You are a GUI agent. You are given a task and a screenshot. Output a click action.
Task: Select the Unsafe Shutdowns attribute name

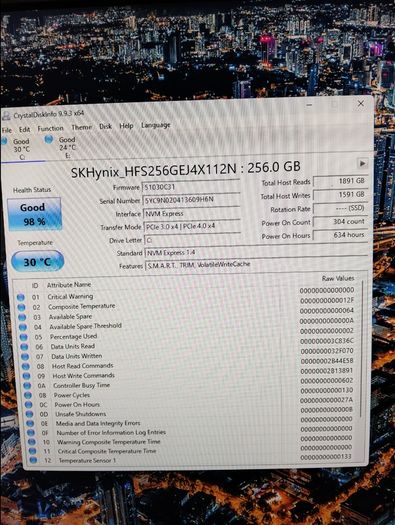[x=81, y=414]
